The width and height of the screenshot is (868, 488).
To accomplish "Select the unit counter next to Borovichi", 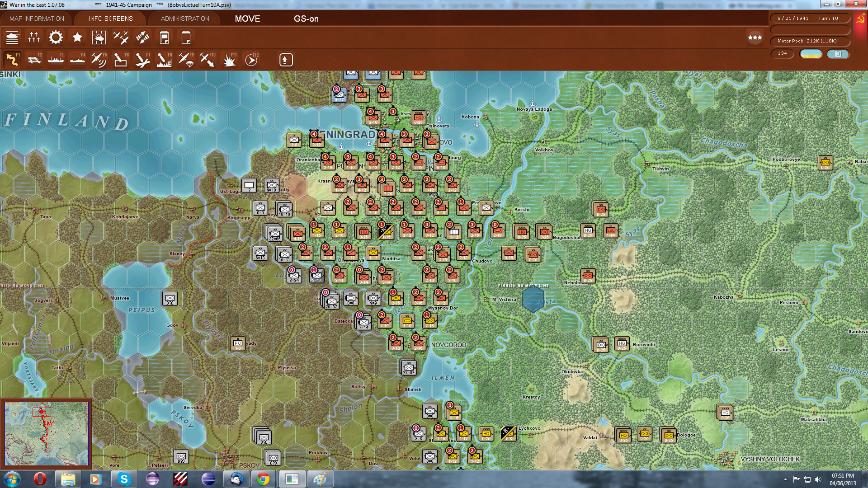I will click(622, 344).
